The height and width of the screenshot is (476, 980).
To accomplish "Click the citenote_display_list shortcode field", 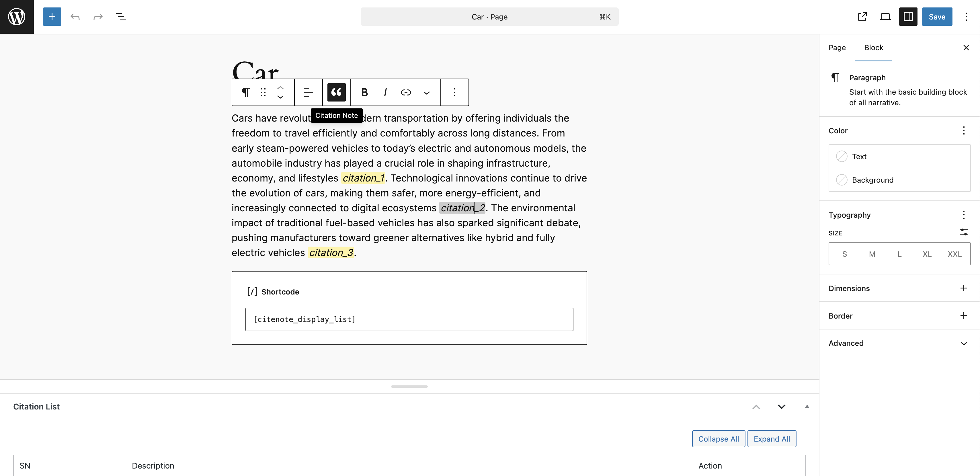I will (x=409, y=319).
